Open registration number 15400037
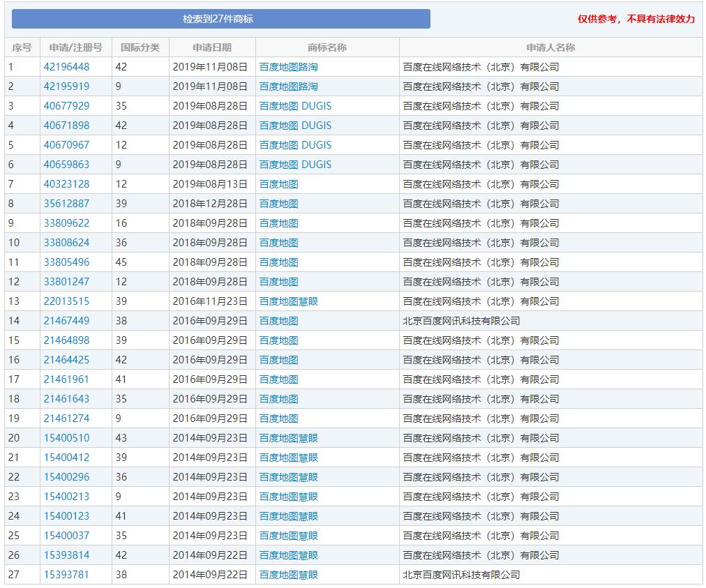The height and width of the screenshot is (588, 706). (66, 536)
